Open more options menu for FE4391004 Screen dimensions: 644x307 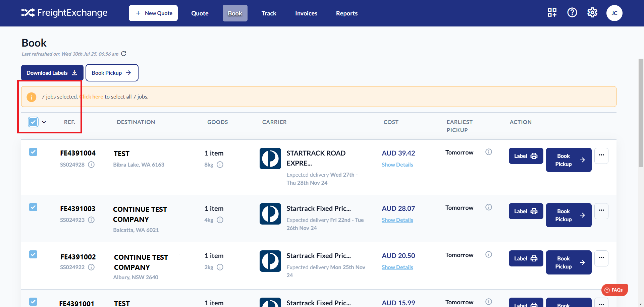point(601,156)
